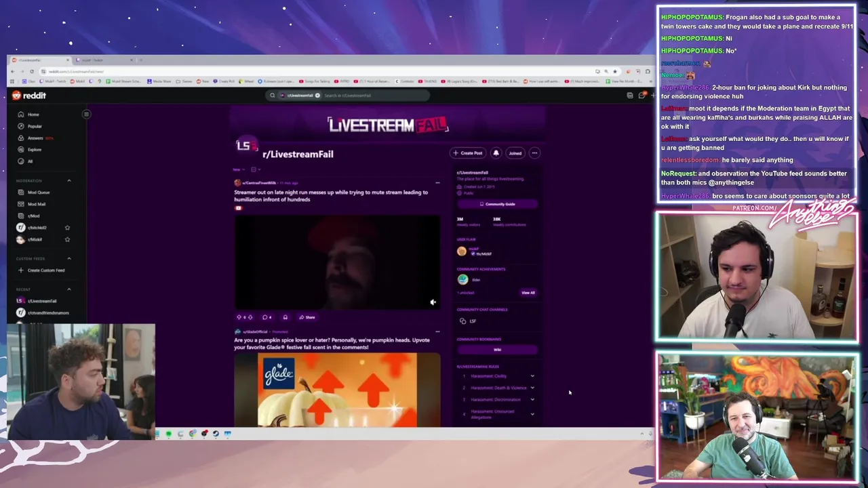
Task: Reload the page in the browser
Action: [31, 71]
